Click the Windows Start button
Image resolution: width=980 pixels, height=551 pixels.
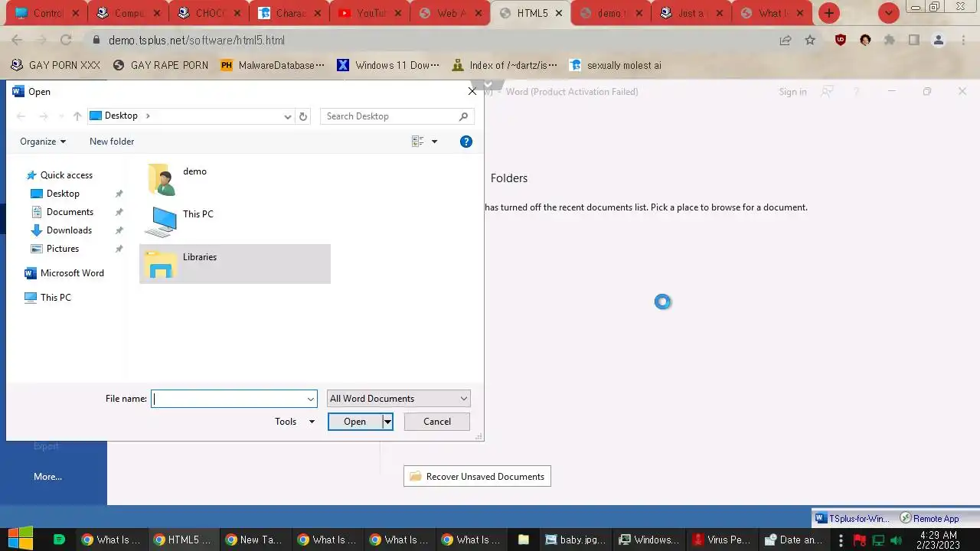20,539
